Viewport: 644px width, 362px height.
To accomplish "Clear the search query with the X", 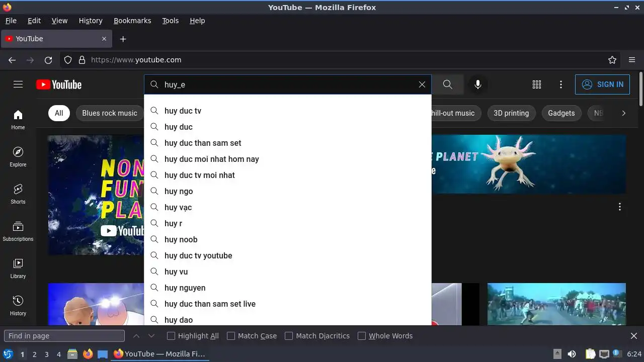I will pyautogui.click(x=422, y=84).
